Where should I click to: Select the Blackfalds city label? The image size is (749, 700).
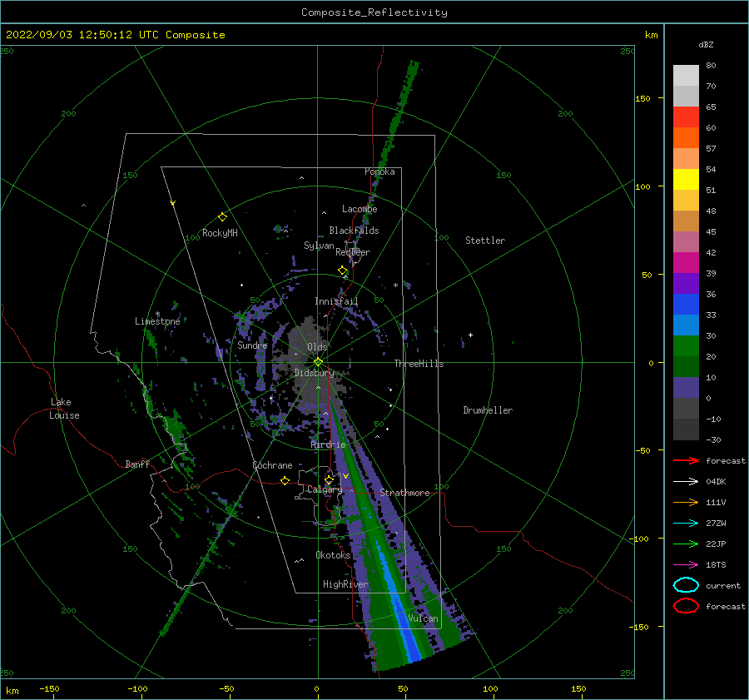coord(354,231)
